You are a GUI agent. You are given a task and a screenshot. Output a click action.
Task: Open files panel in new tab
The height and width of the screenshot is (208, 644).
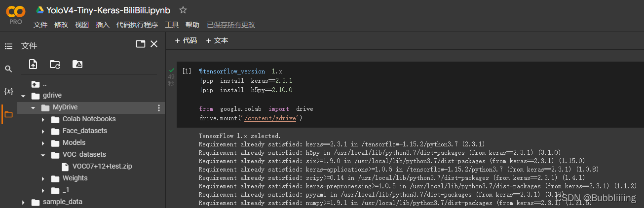point(141,44)
